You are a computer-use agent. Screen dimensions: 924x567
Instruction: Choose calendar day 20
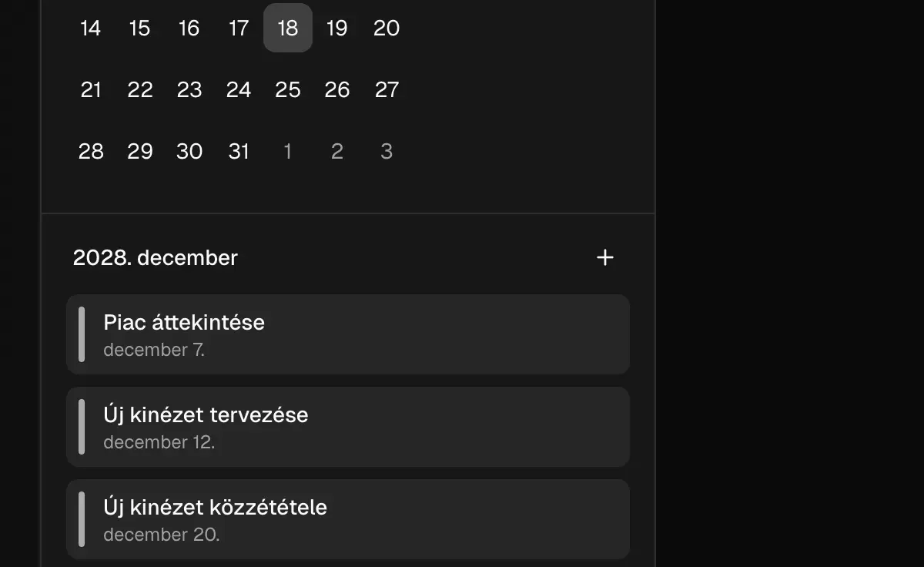(x=387, y=28)
